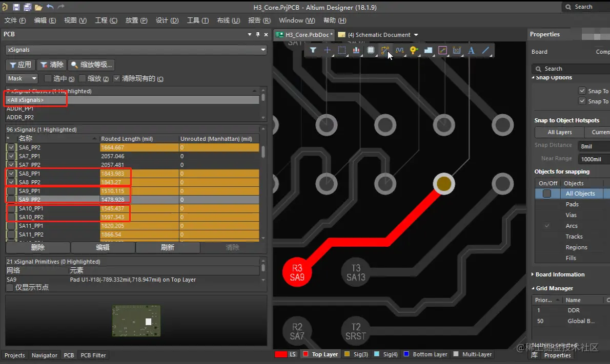
Task: Select the interactive routing tool
Action: point(385,50)
